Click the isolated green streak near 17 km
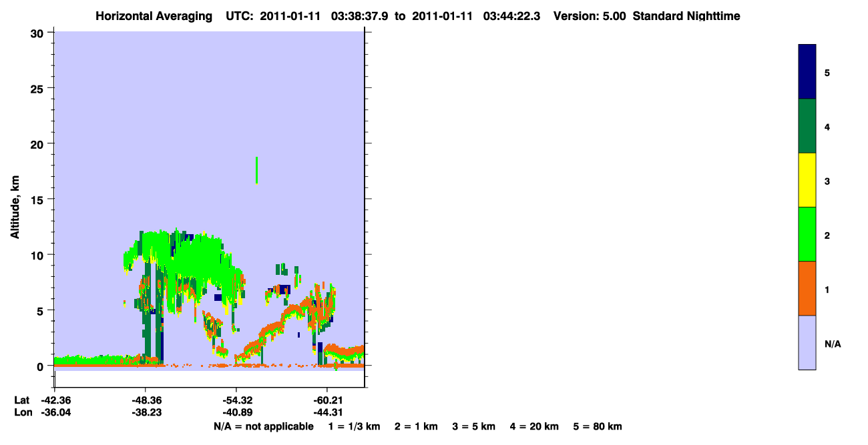 (x=256, y=170)
